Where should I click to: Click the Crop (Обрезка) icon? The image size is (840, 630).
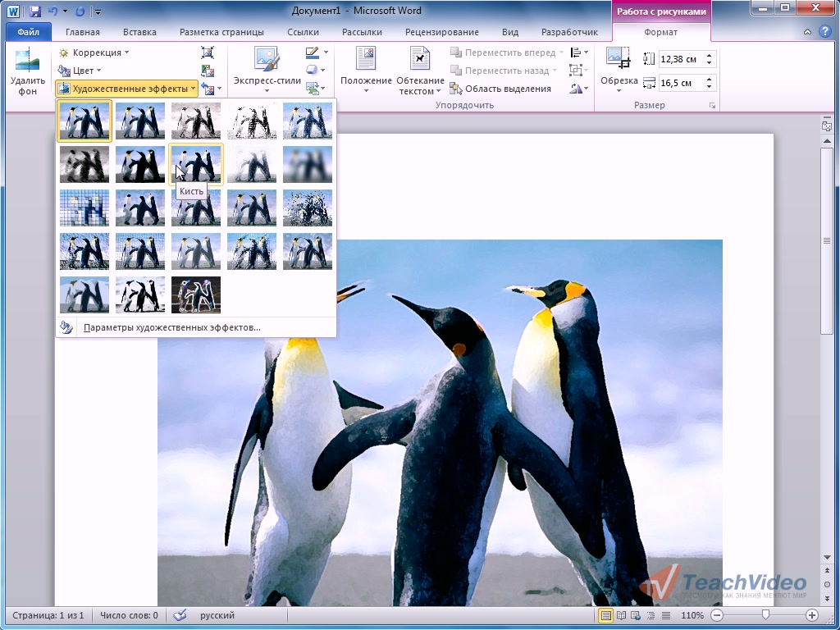pyautogui.click(x=619, y=58)
